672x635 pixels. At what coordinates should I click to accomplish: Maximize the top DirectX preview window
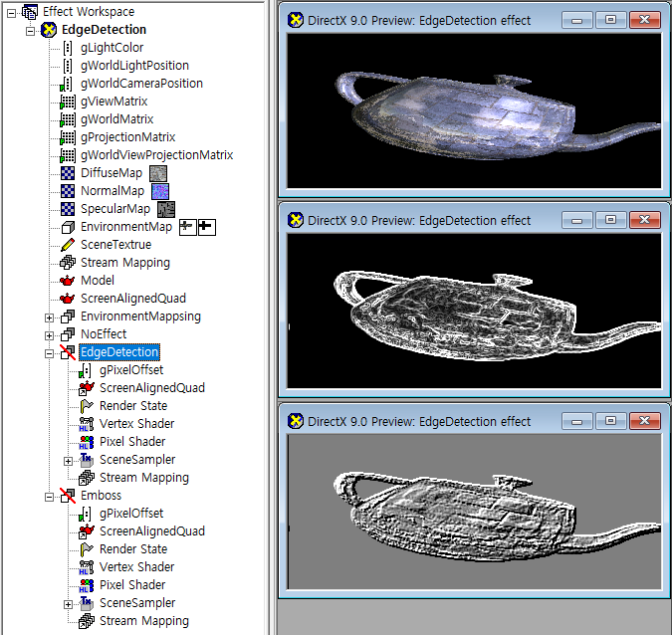pos(610,20)
